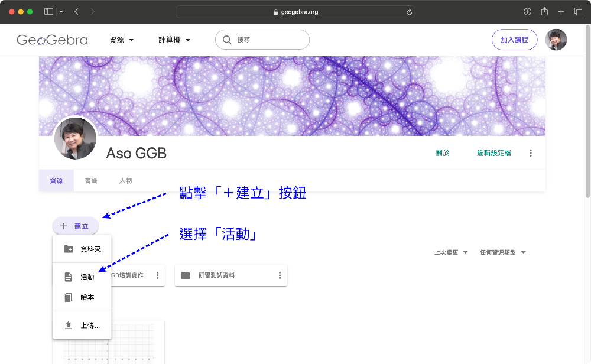
Task: Click the Aso GGB profile picture
Action: click(76, 138)
